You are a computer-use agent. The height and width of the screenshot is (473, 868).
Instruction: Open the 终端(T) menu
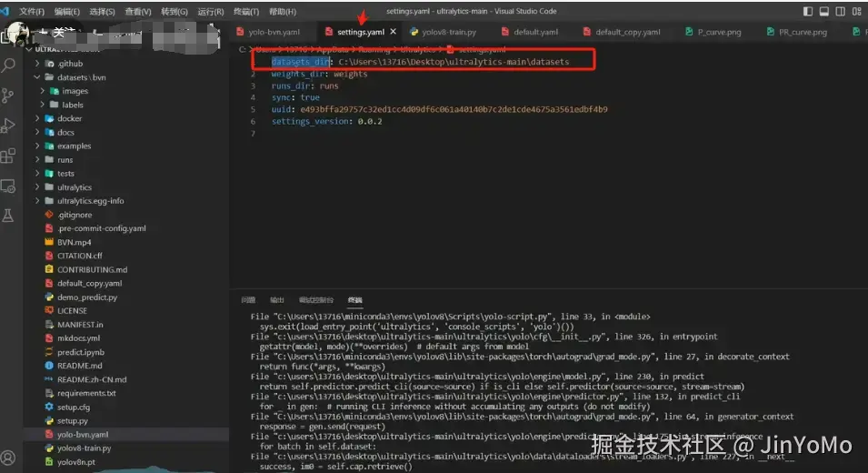(245, 11)
